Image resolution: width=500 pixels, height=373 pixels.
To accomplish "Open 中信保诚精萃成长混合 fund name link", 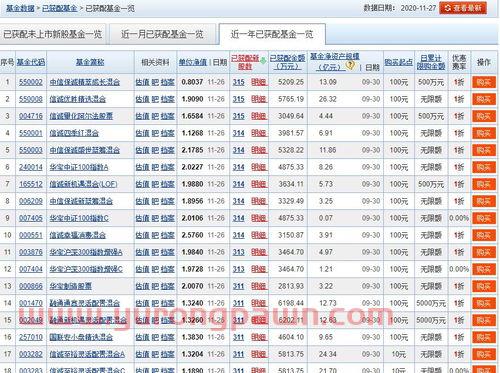I will [x=85, y=82].
